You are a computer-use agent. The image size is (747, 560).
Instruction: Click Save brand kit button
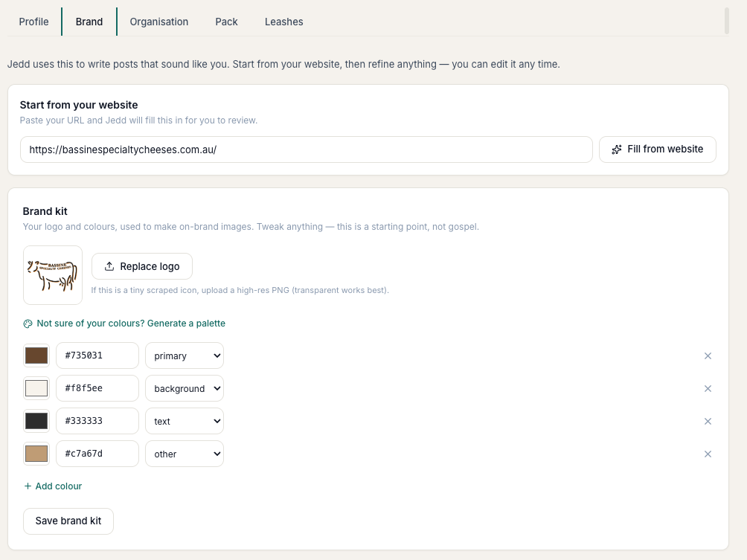(68, 521)
